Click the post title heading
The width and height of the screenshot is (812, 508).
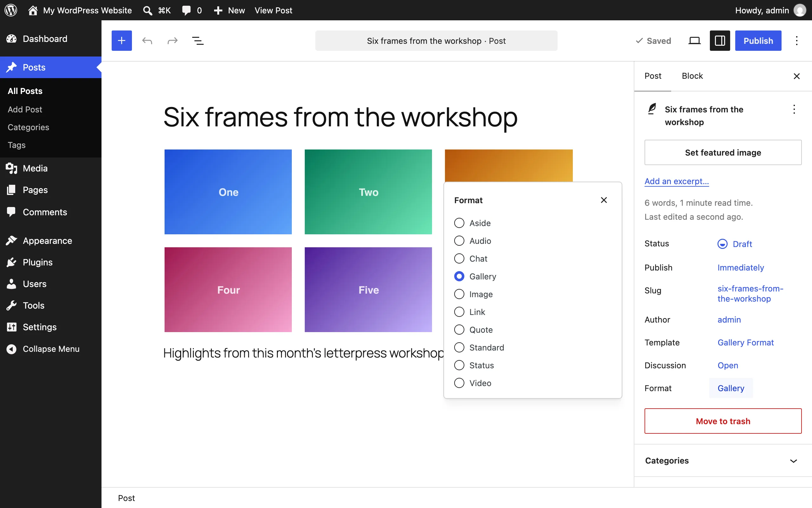point(340,117)
